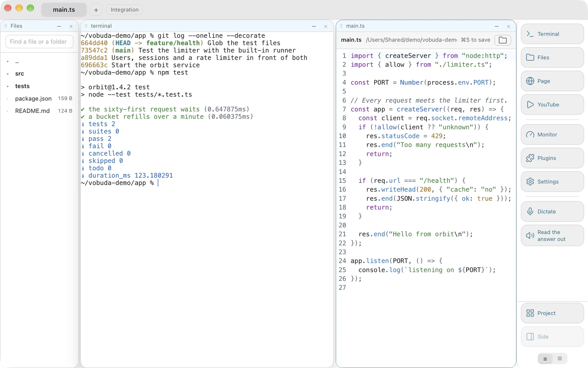Click 'duration_ms 123.180291' in terminal output
The width and height of the screenshot is (588, 368).
130,176
